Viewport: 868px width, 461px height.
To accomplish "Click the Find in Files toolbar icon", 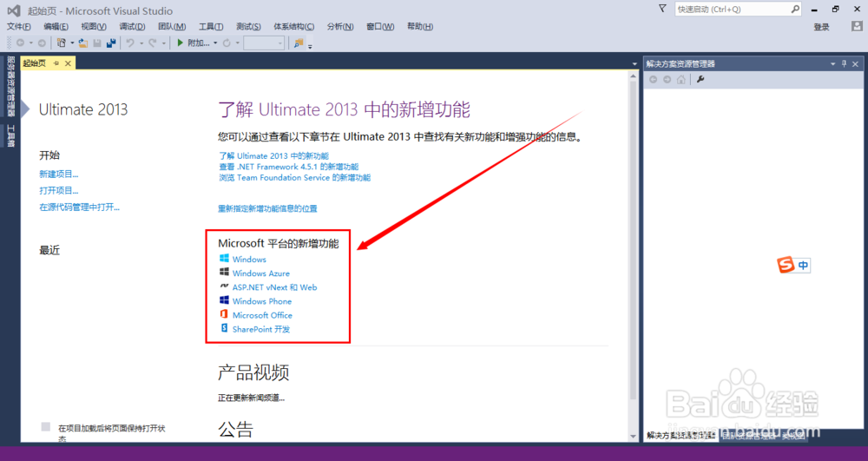I will 299,43.
